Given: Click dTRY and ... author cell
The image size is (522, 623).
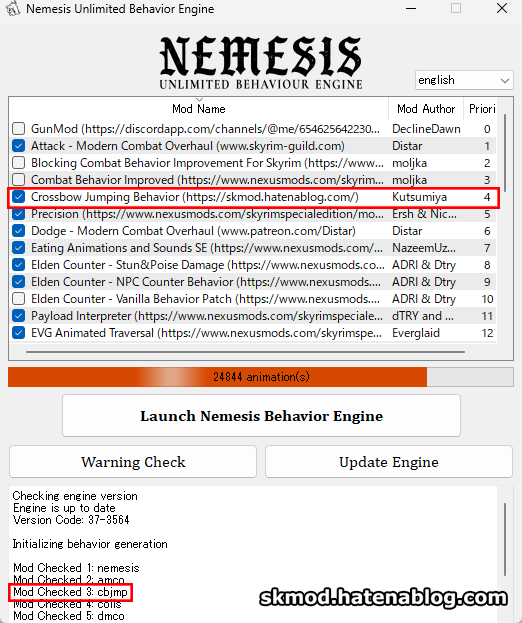Looking at the screenshot, I should [423, 316].
